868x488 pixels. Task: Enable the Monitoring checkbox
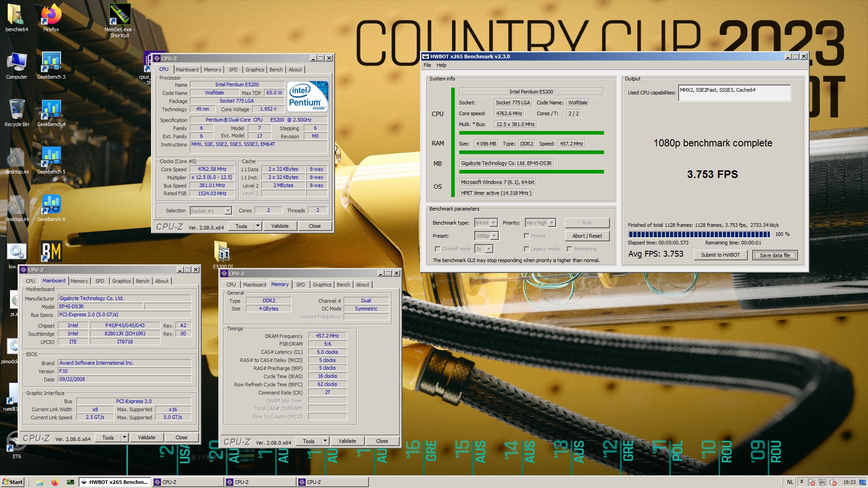tap(570, 249)
